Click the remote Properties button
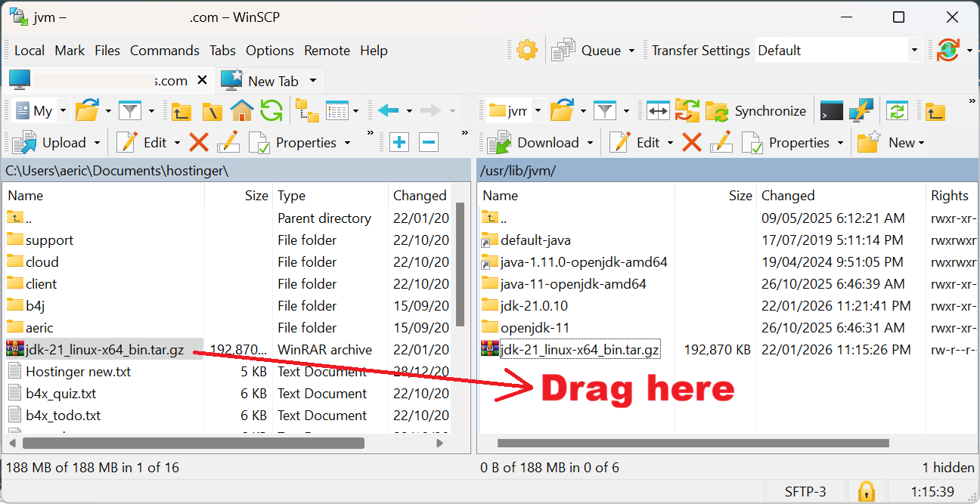 tap(786, 142)
